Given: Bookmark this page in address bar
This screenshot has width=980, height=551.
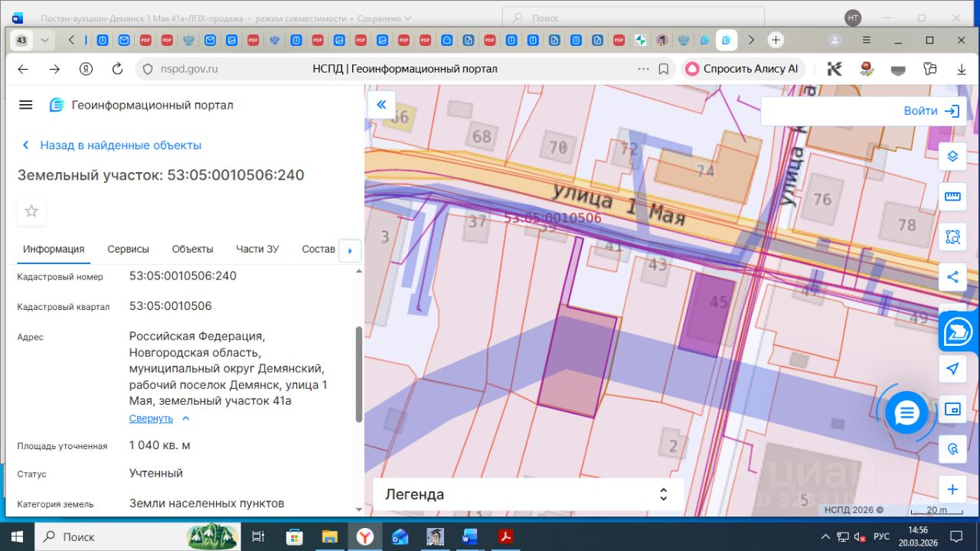Looking at the screenshot, I should tap(664, 69).
